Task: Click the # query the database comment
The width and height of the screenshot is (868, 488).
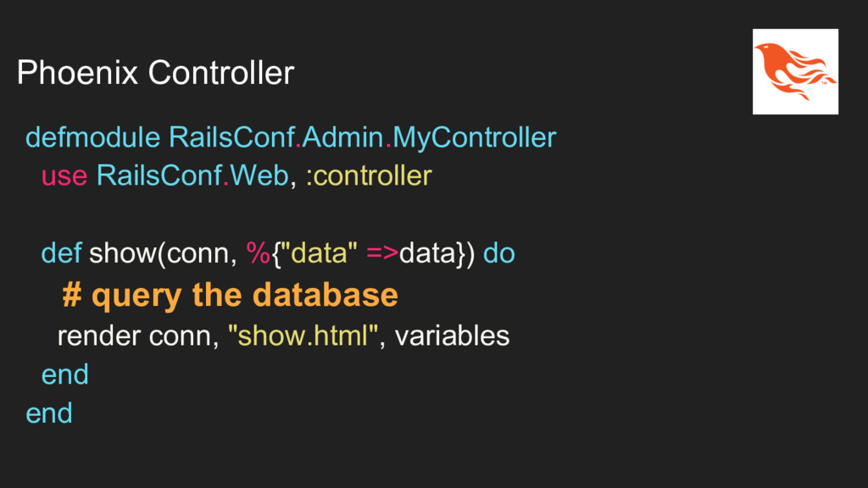Action: (231, 295)
